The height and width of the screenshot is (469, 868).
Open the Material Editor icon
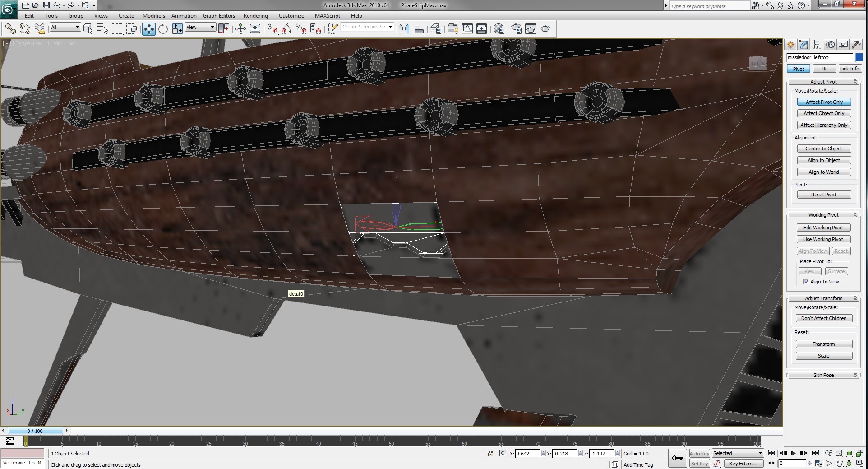[x=499, y=29]
